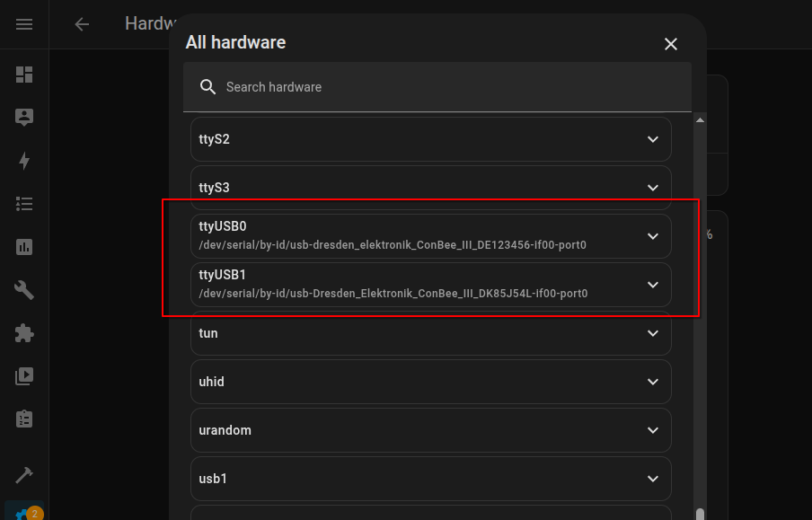
Task: Click the tun label
Action: tap(208, 333)
